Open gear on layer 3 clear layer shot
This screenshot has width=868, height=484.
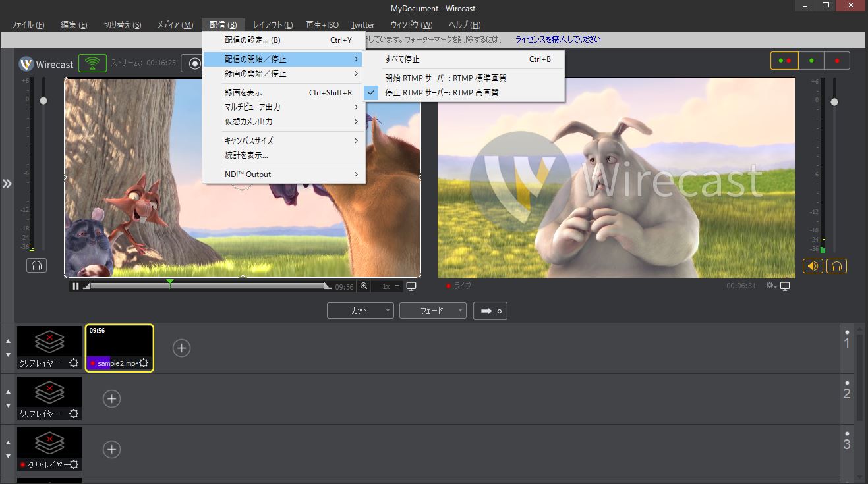[74, 464]
